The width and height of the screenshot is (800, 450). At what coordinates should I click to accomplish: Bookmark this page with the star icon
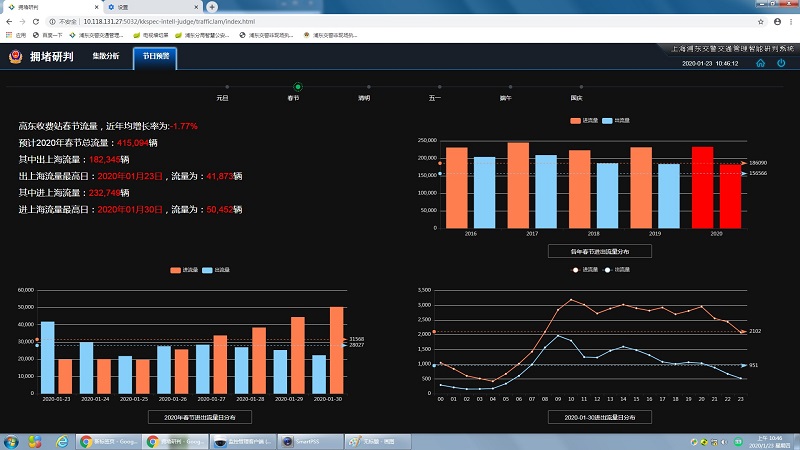758,20
